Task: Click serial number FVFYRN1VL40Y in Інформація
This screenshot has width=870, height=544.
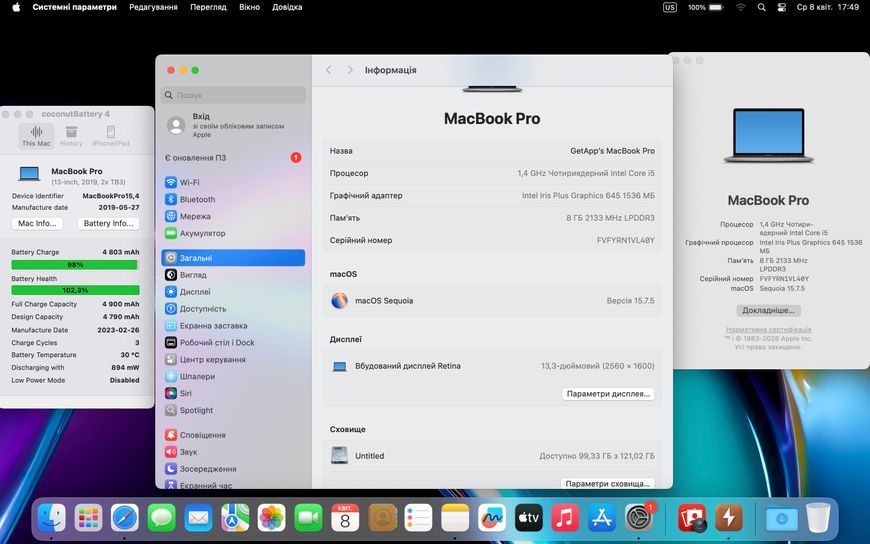Action: pos(625,240)
